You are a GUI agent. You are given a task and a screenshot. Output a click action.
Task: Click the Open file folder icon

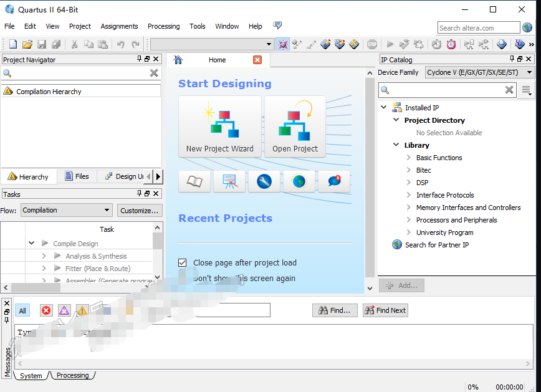pyautogui.click(x=27, y=44)
